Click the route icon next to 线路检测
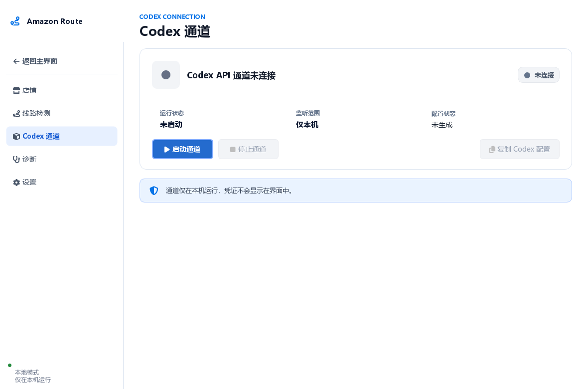 pyautogui.click(x=16, y=113)
